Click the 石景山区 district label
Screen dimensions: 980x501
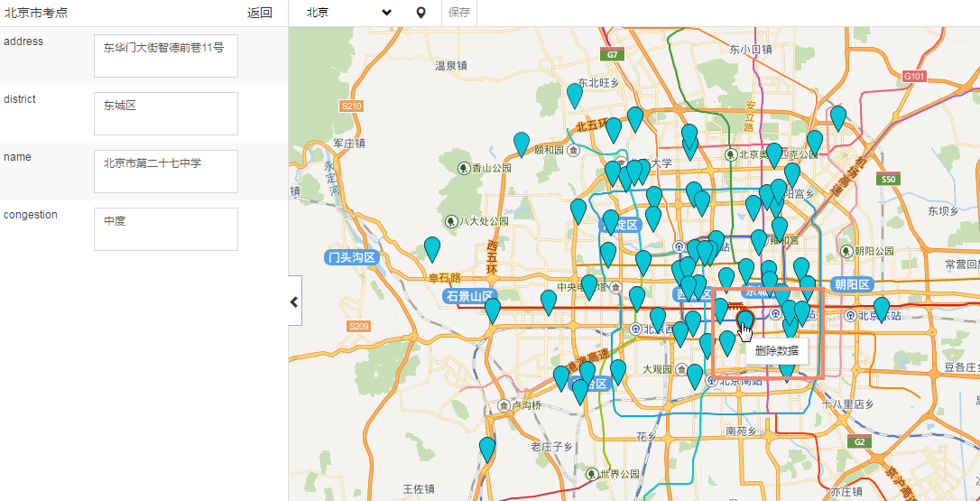(469, 296)
